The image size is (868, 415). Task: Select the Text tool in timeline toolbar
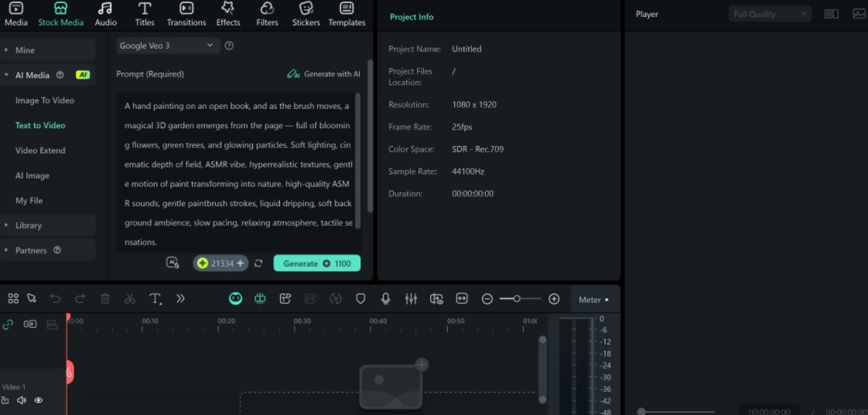[155, 299]
